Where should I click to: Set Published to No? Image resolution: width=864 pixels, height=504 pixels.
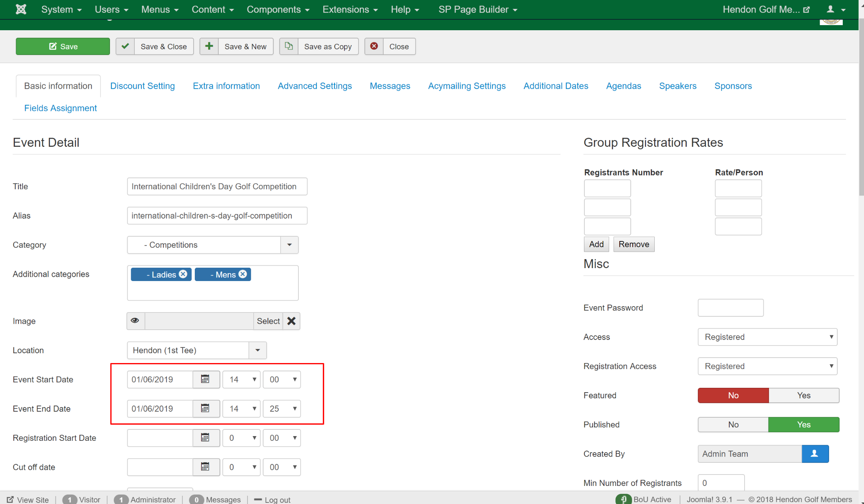coord(733,424)
